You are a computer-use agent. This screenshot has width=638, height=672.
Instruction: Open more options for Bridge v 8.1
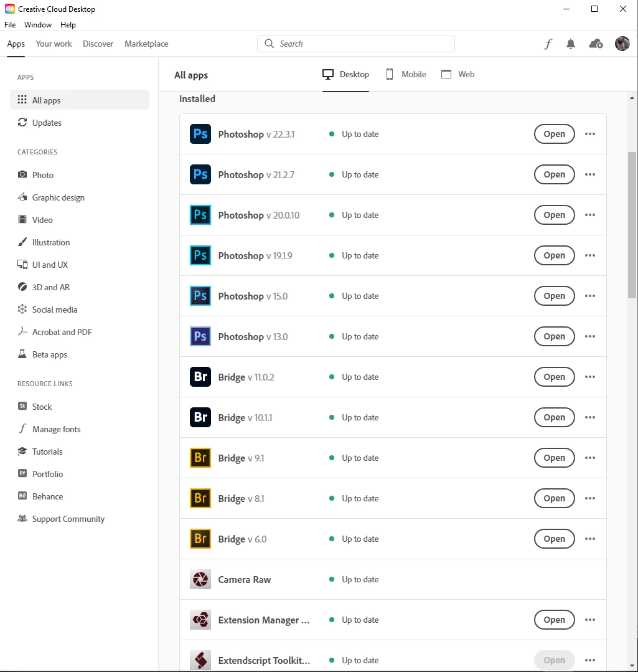coord(590,498)
